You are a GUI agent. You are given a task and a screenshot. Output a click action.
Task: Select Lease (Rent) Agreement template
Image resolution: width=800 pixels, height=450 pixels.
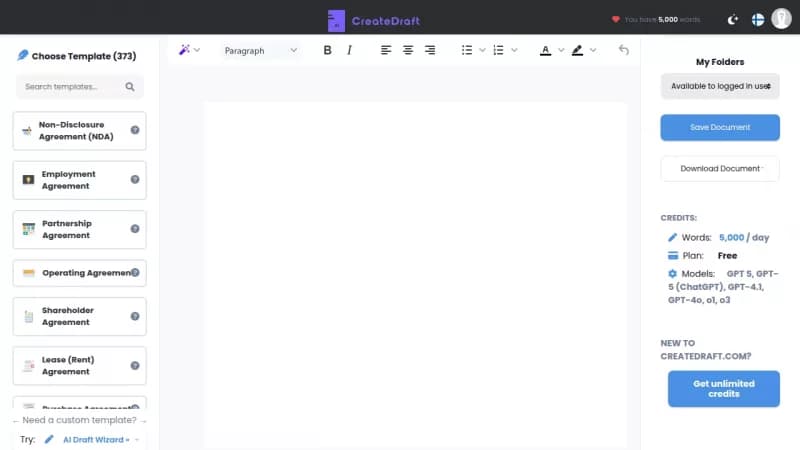[x=80, y=366]
